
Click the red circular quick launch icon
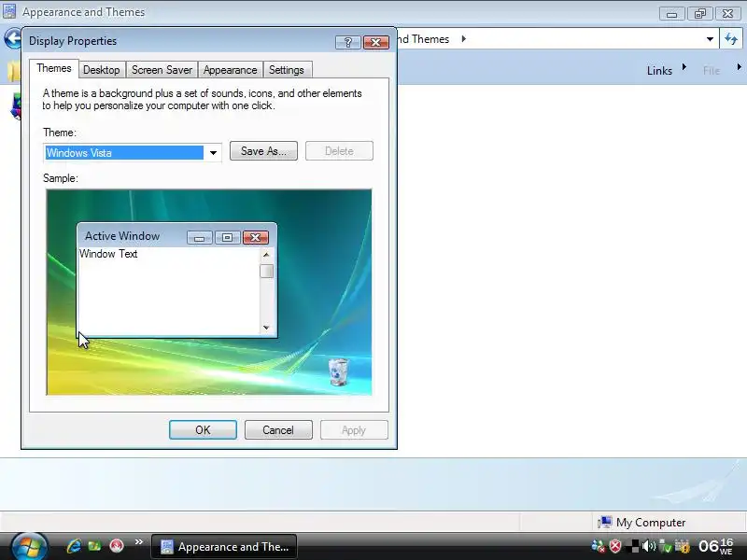[x=116, y=546]
